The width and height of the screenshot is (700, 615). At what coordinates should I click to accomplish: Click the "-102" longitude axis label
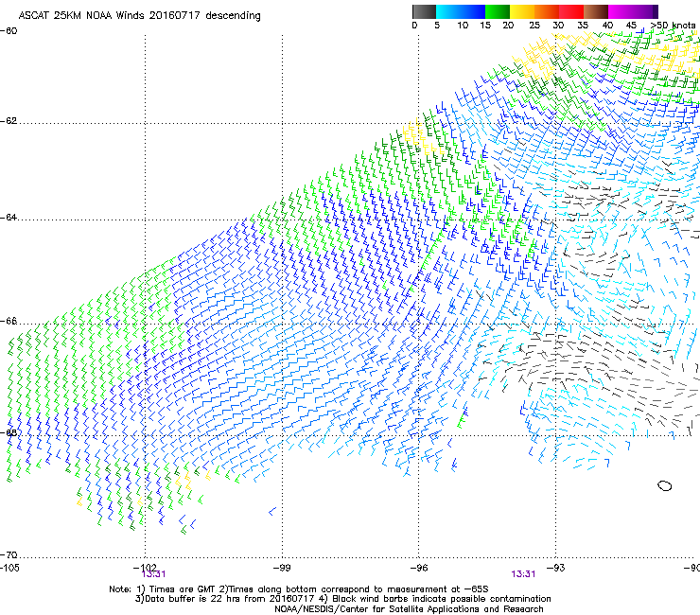click(145, 568)
